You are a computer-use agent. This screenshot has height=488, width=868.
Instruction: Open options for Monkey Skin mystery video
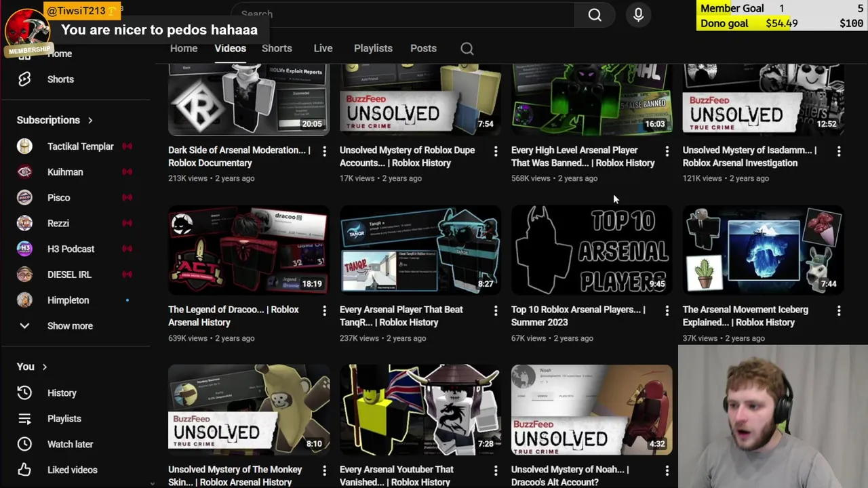pos(324,470)
